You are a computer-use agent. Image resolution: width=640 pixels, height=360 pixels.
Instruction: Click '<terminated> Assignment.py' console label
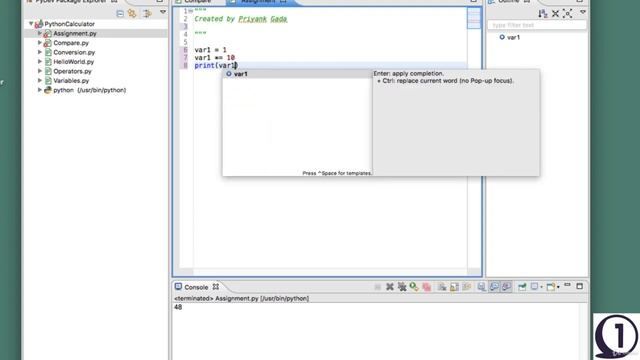click(241, 299)
